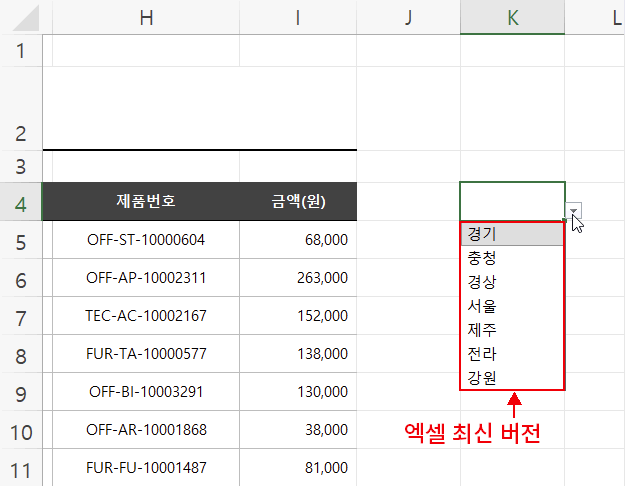Pick 전라 from the dropdown list
This screenshot has width=625, height=486.
[512, 354]
